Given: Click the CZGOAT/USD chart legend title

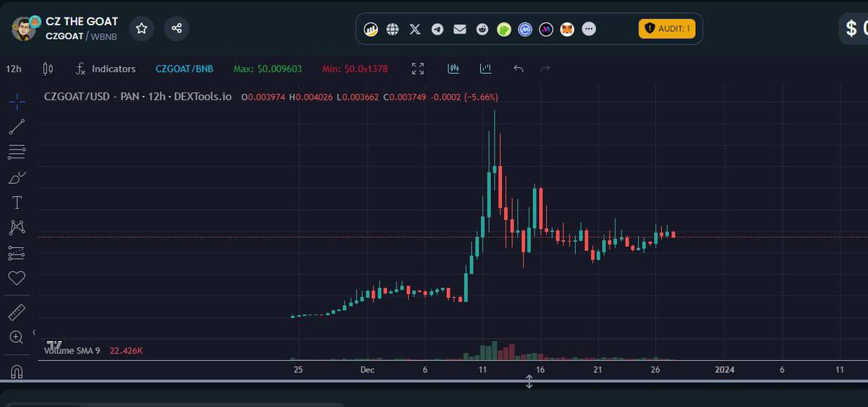Looking at the screenshot, I should tap(138, 96).
